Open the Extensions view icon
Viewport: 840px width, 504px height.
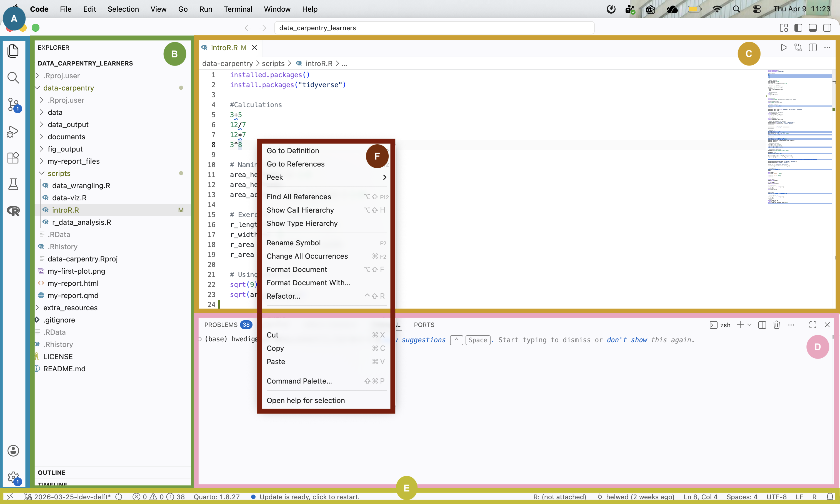point(13,158)
